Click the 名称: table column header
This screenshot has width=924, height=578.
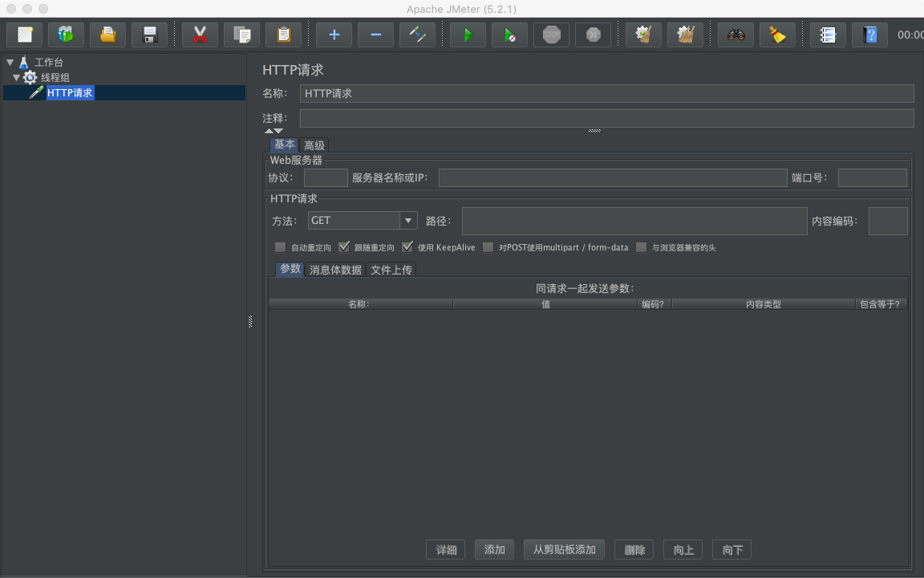tap(361, 304)
